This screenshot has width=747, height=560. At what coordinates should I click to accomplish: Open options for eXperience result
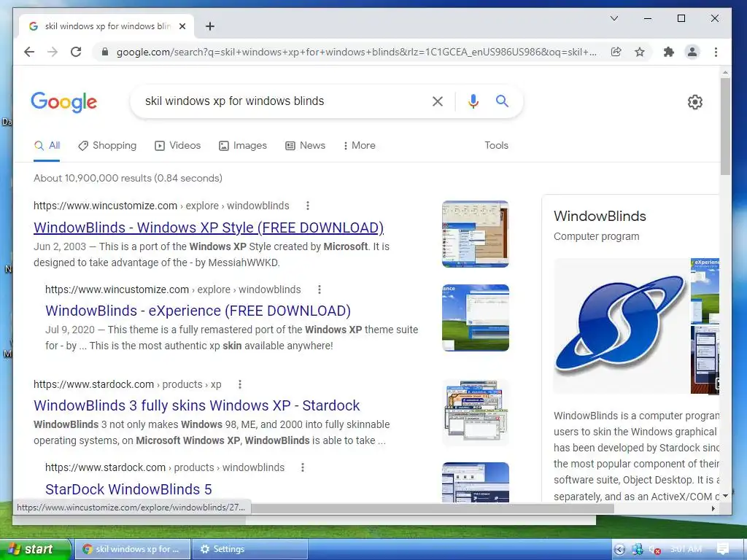tap(320, 289)
